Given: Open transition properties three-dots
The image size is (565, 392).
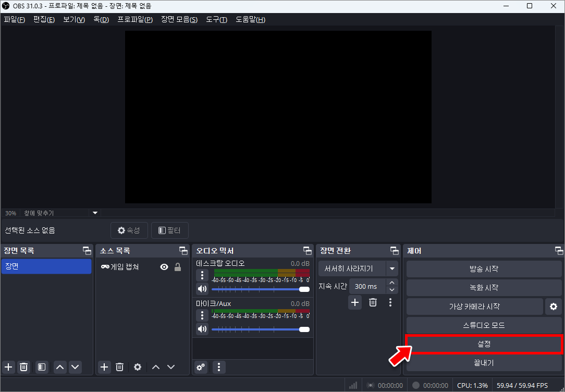Looking at the screenshot, I should click(390, 302).
